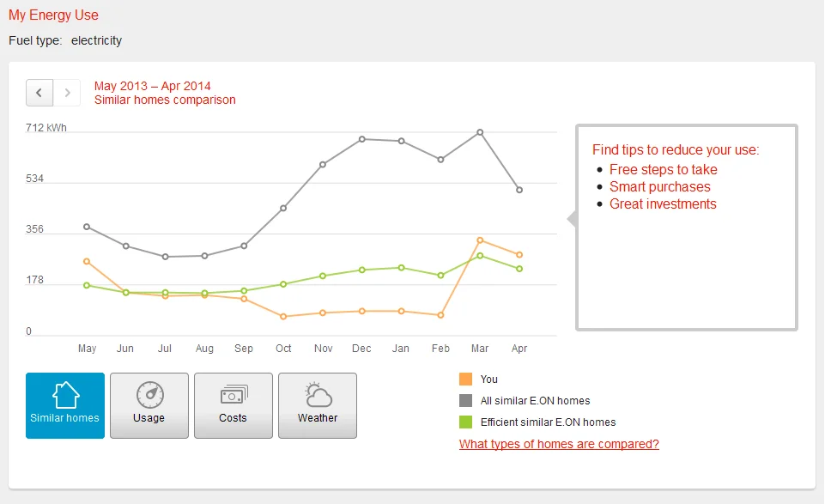Click What types of homes are compared?

click(559, 444)
